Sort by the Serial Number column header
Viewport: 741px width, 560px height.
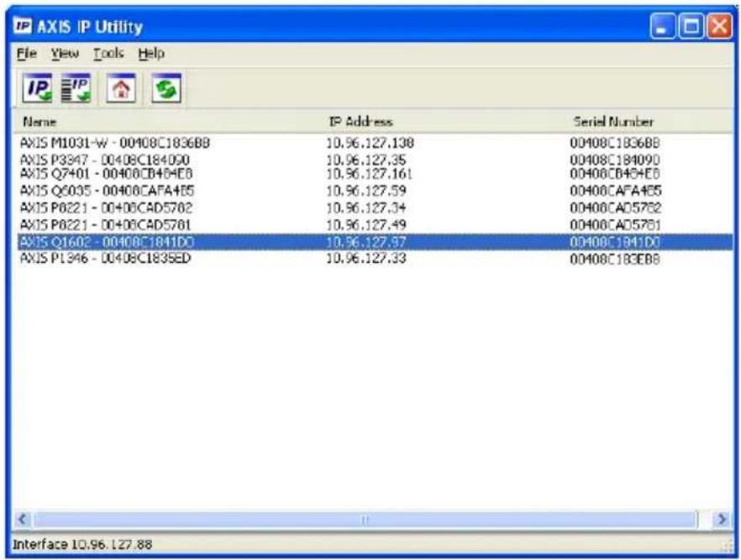613,122
